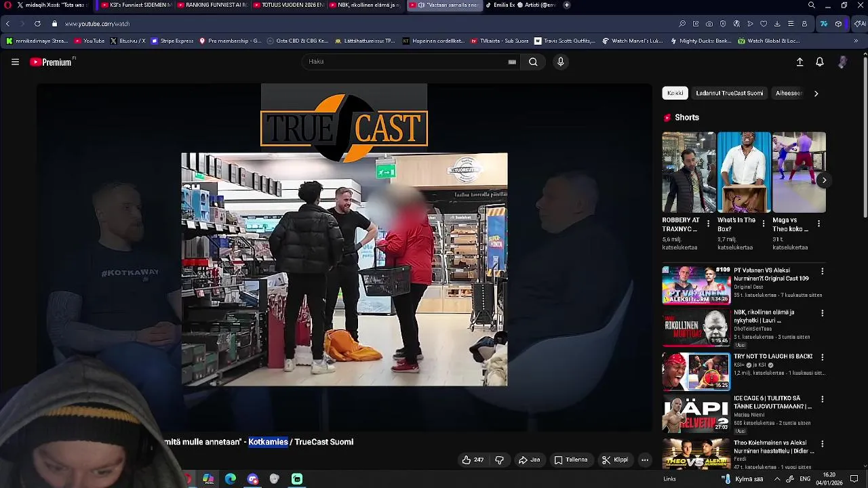868x488 pixels.
Task: Switch to RANKING FUNNIEST AI browser tab
Action: 213,5
